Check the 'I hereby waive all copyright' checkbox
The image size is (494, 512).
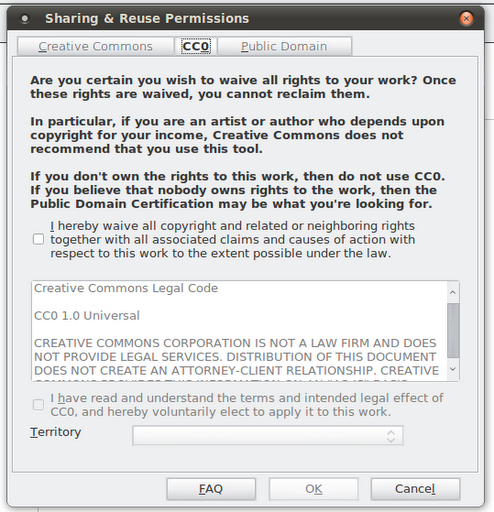coord(39,239)
